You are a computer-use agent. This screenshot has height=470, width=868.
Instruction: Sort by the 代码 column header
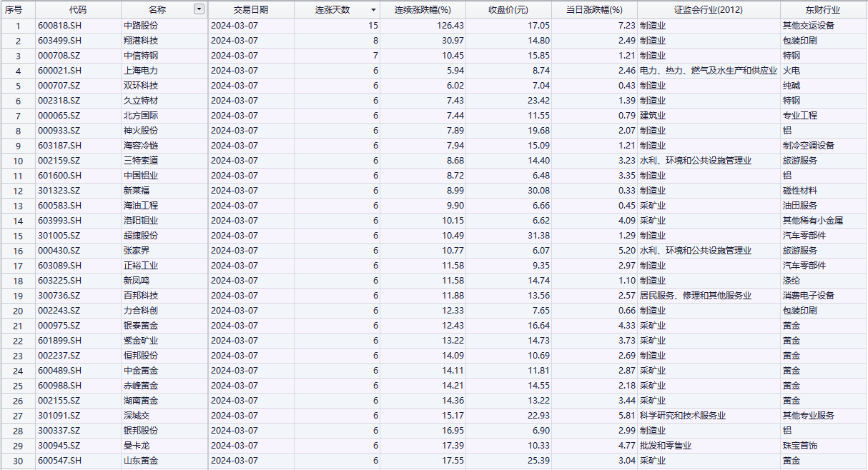[79, 9]
